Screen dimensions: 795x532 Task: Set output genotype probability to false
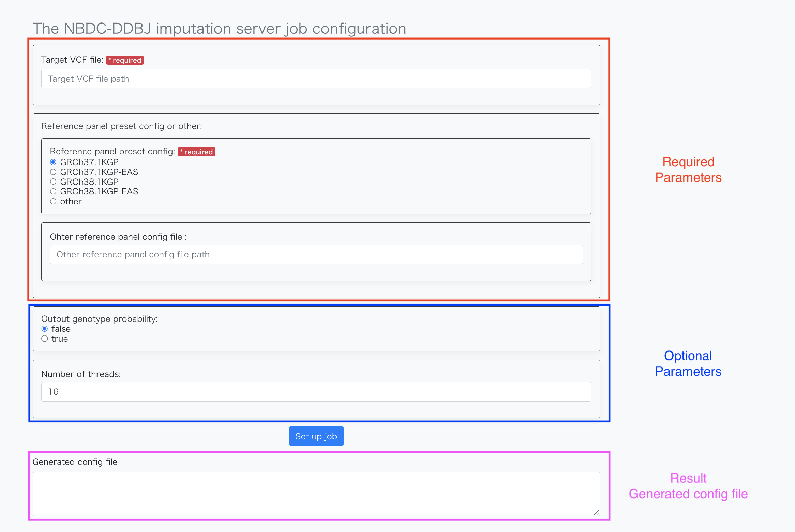pos(45,329)
